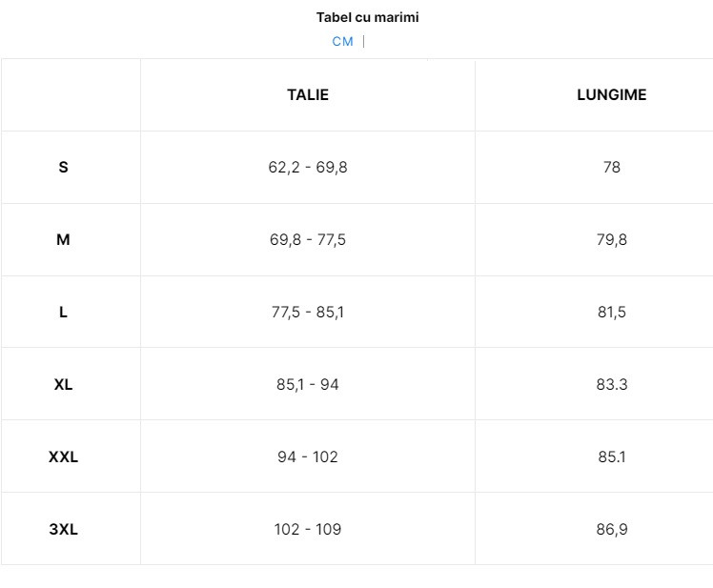The width and height of the screenshot is (713, 588).
Task: Select waist value 85,1 - 94
Action: point(308,384)
